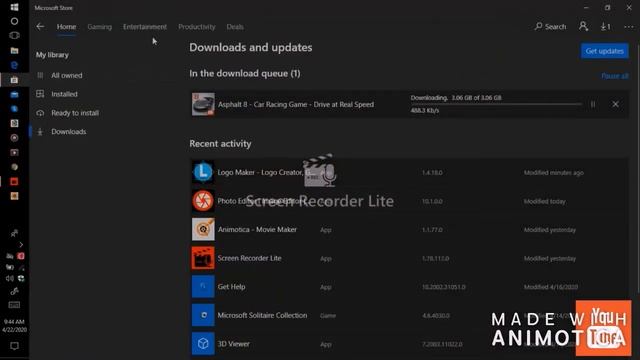
Task: Select Installed in My library
Action: [x=64, y=94]
